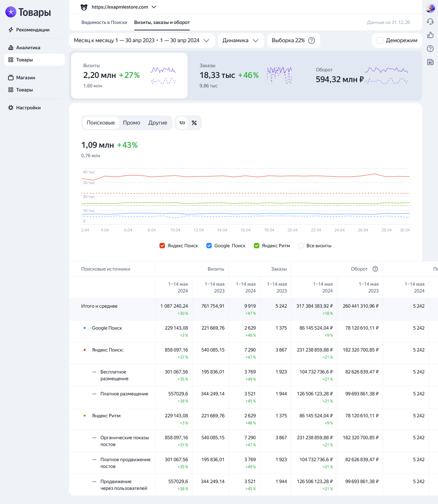Image resolution: width=438 pixels, height=504 pixels.
Task: Click the Платное продвижение постов row label
Action: coord(125,463)
